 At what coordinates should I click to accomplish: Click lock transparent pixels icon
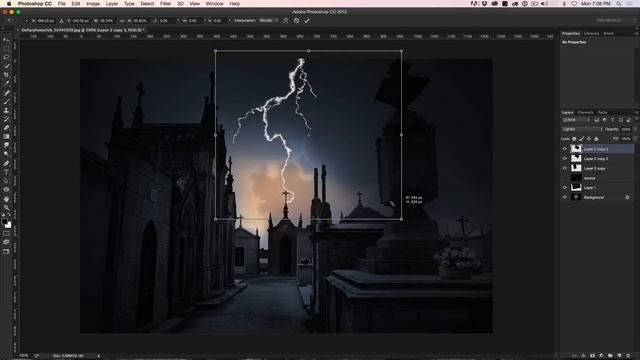574,139
